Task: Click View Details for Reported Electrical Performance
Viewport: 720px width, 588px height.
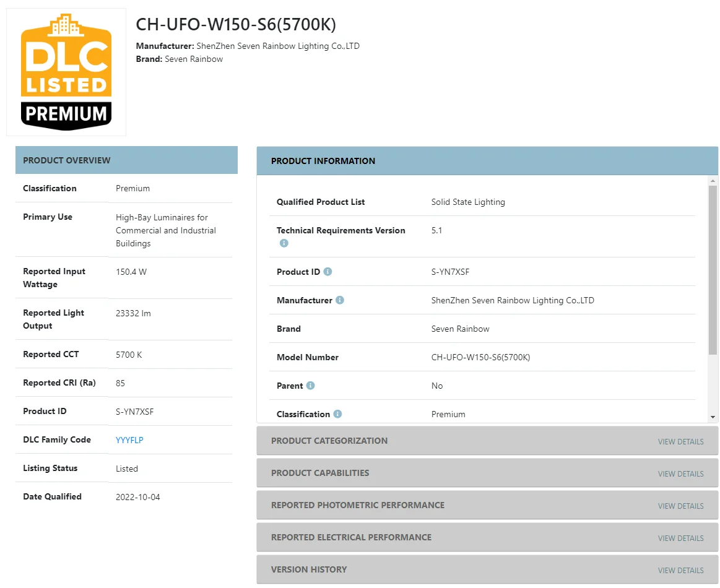Action: coord(680,538)
